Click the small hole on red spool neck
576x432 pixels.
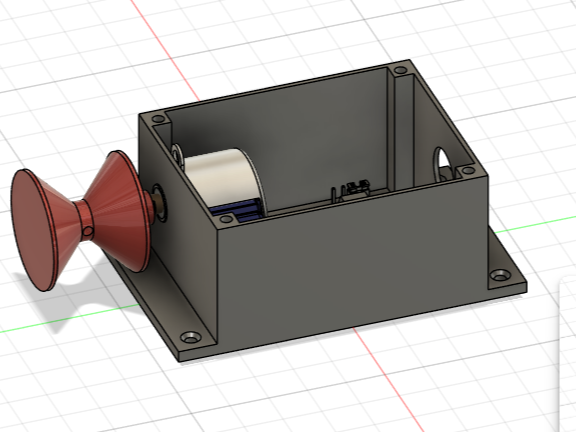pos(89,231)
